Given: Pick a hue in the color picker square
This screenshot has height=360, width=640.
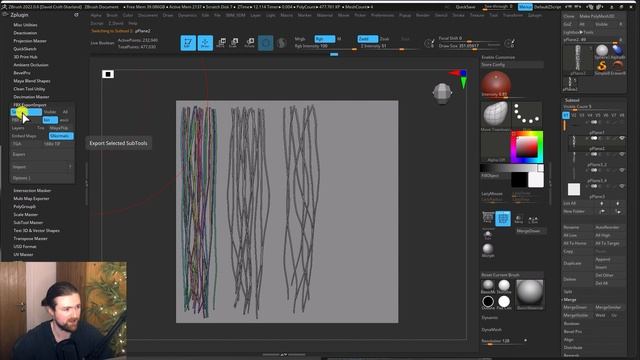Looking at the screenshot, I should click(x=527, y=147).
